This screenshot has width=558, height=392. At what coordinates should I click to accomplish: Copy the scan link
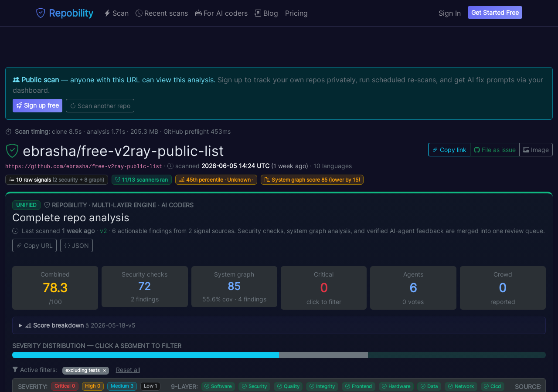[449, 149]
